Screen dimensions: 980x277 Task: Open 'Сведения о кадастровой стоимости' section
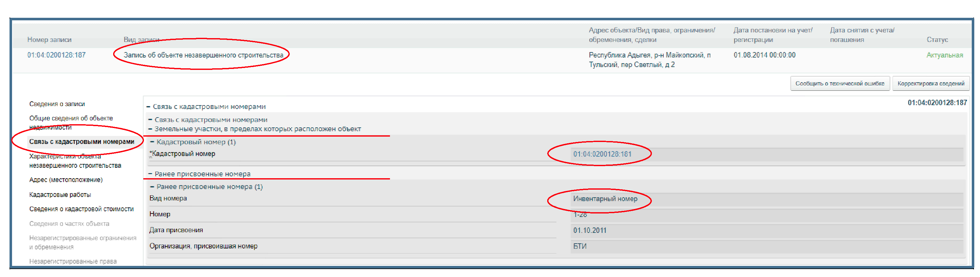click(81, 209)
